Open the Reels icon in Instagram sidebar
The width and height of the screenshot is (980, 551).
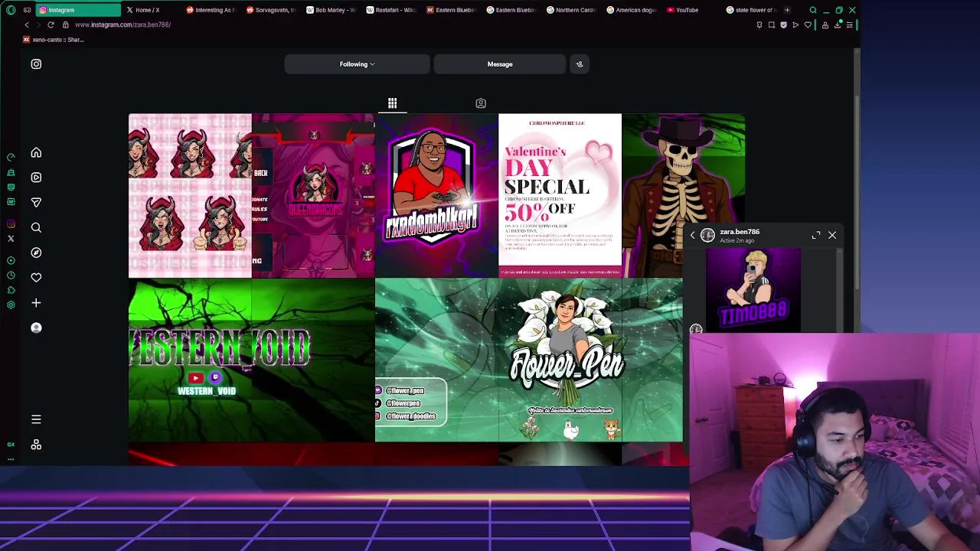coord(36,178)
